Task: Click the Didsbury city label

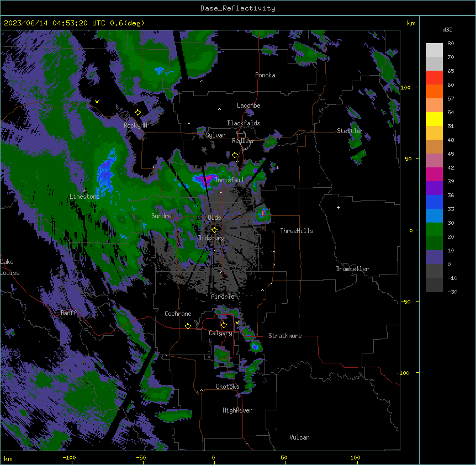Action: tap(211, 238)
